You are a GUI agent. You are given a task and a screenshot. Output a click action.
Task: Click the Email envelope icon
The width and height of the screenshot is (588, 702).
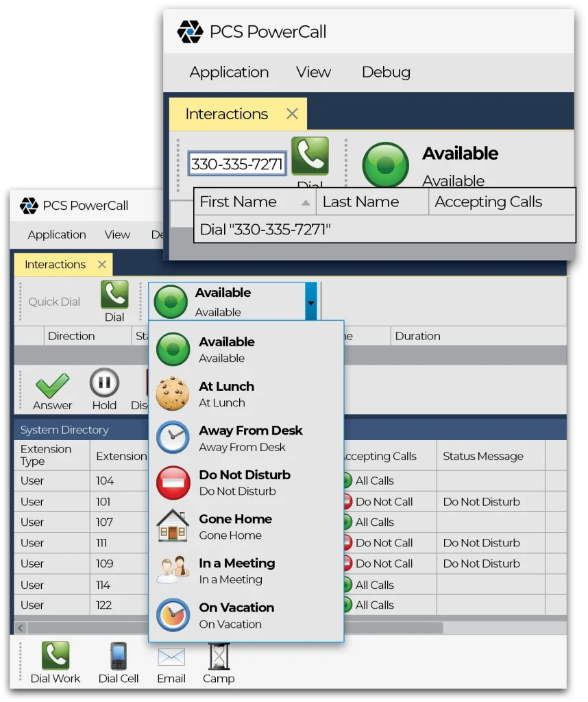pos(171,657)
